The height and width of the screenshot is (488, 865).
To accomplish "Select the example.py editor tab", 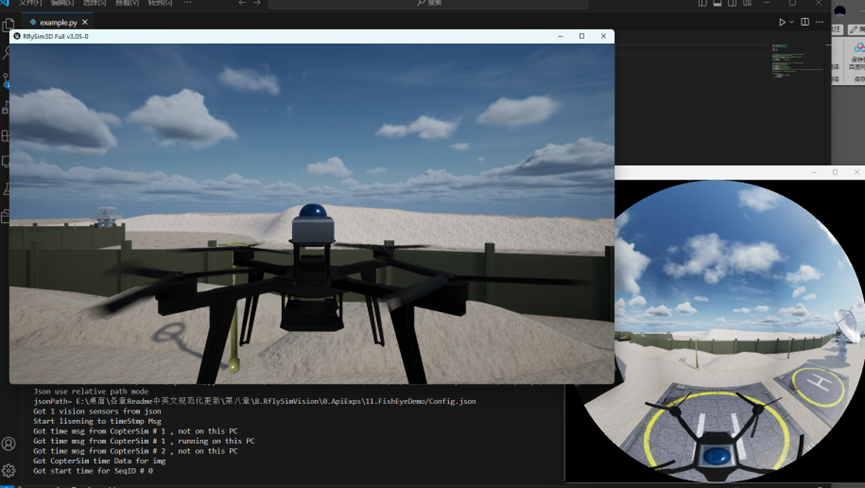I will click(x=57, y=22).
